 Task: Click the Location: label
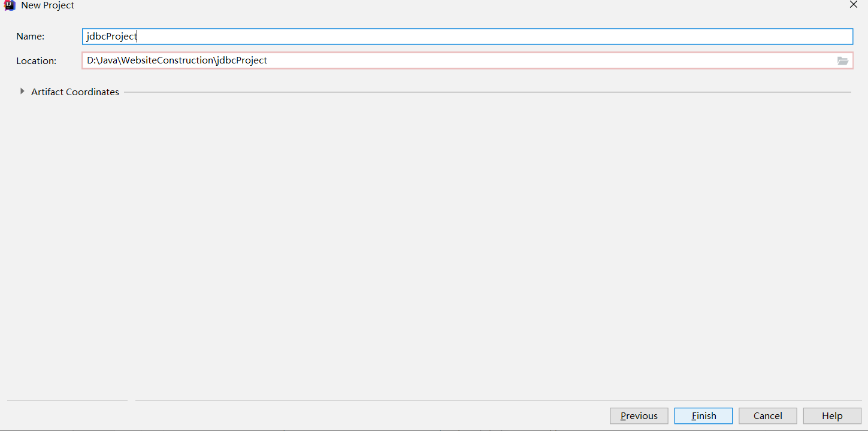click(x=37, y=60)
